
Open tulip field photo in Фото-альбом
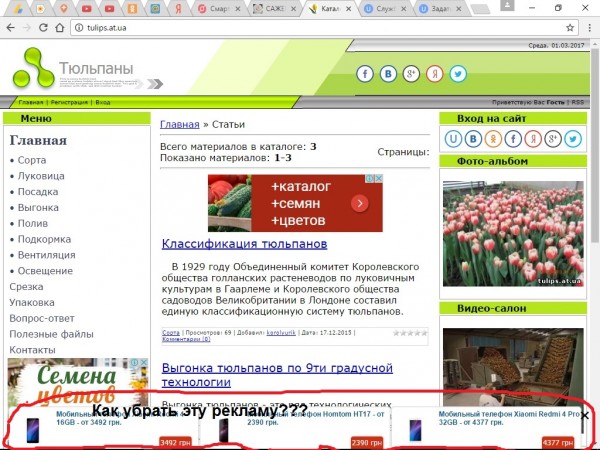pyautogui.click(x=513, y=233)
